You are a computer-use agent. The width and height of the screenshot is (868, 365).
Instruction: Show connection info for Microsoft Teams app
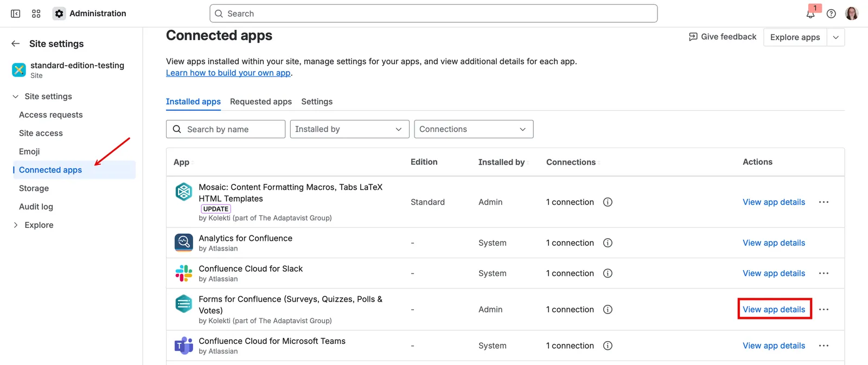click(x=608, y=345)
